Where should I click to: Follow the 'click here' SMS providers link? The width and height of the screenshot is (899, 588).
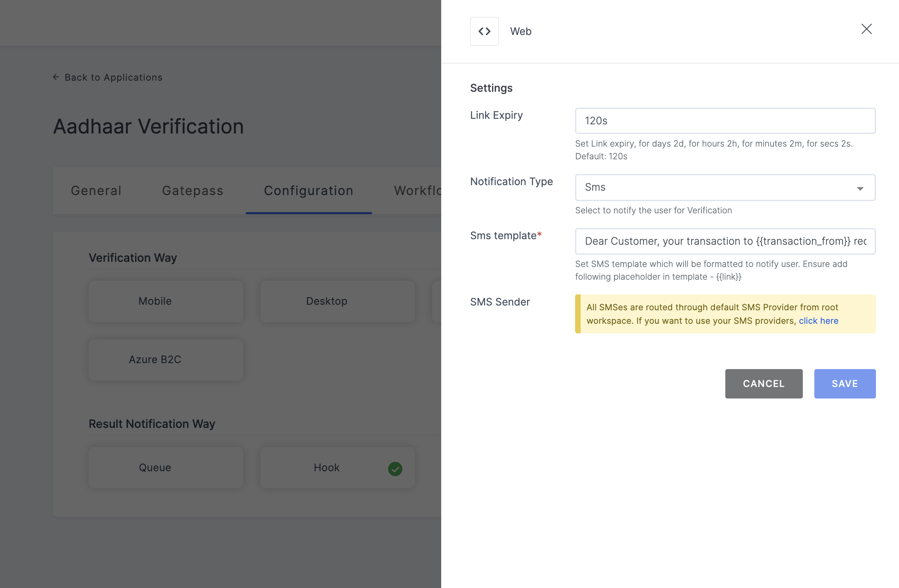click(x=819, y=321)
